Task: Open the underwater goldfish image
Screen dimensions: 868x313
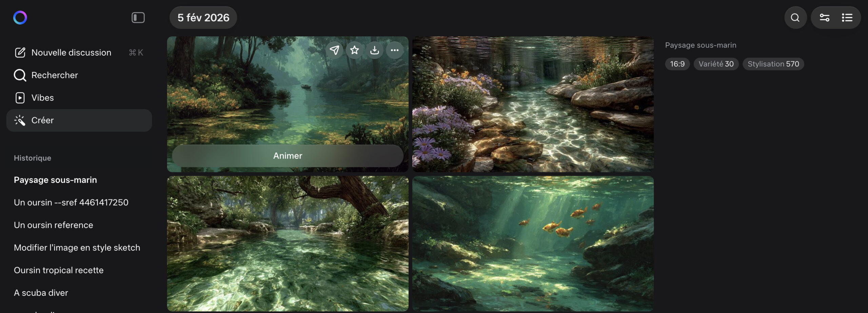Action: pyautogui.click(x=533, y=244)
